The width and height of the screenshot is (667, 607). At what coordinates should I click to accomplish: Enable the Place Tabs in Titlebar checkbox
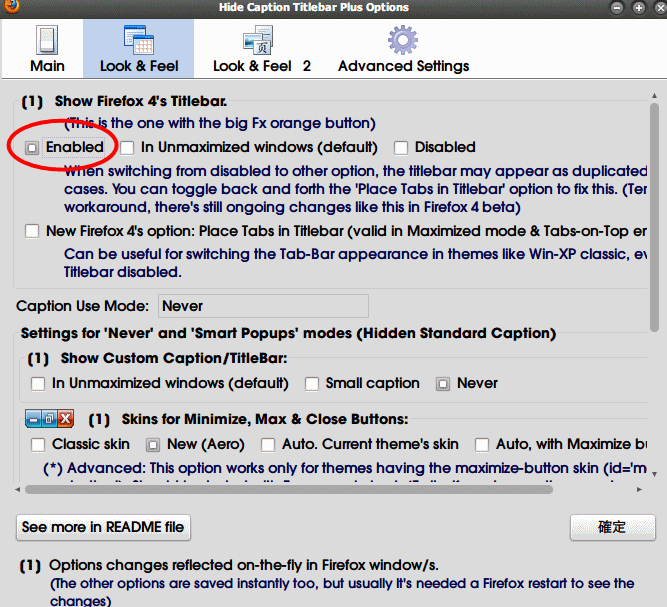click(x=34, y=231)
